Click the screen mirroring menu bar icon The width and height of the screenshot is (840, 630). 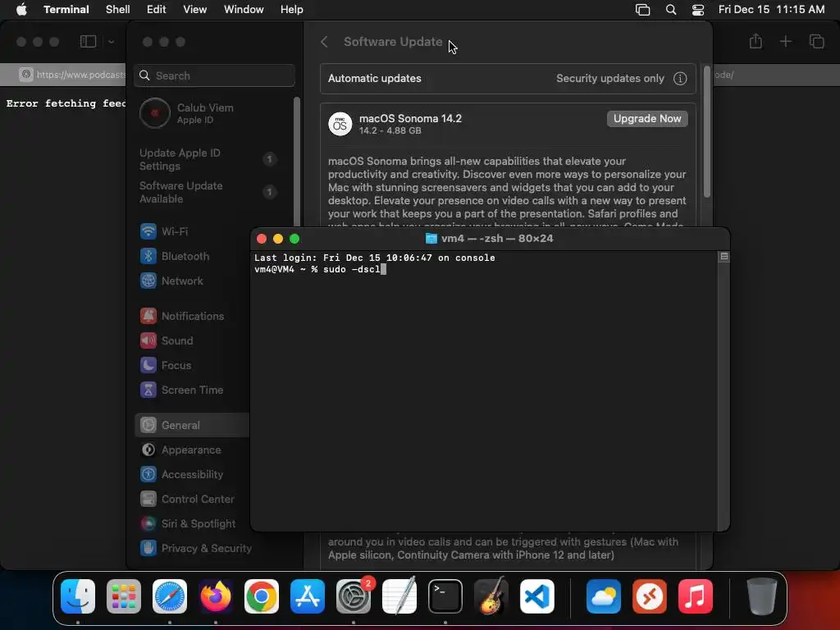coord(642,10)
